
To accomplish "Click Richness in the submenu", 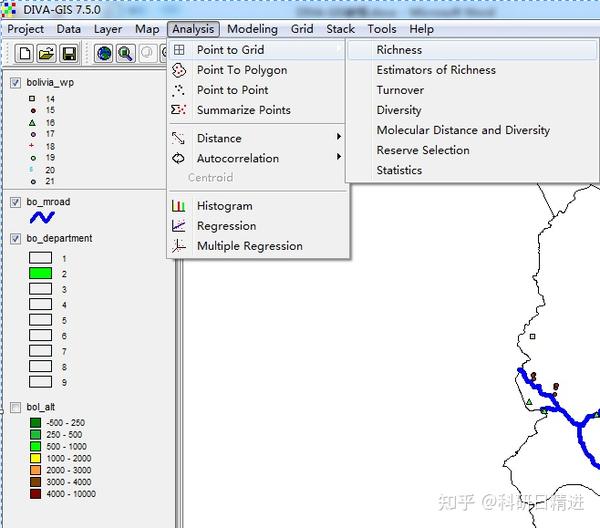I will tap(399, 50).
